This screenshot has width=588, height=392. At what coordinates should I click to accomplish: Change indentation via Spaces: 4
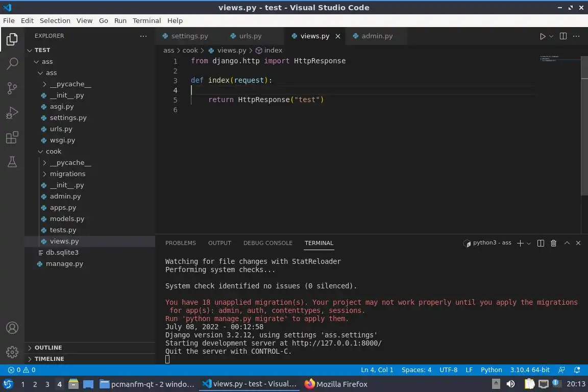[416, 370]
